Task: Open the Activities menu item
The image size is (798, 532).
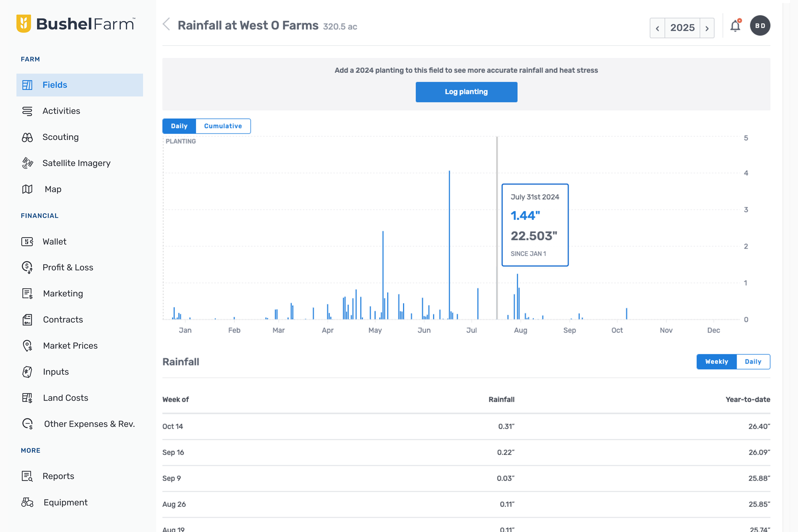Action: click(61, 111)
